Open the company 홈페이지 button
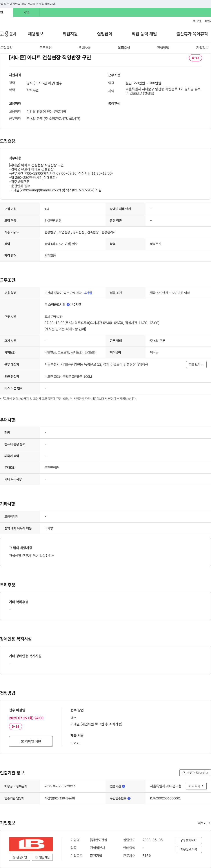 click(x=189, y=840)
